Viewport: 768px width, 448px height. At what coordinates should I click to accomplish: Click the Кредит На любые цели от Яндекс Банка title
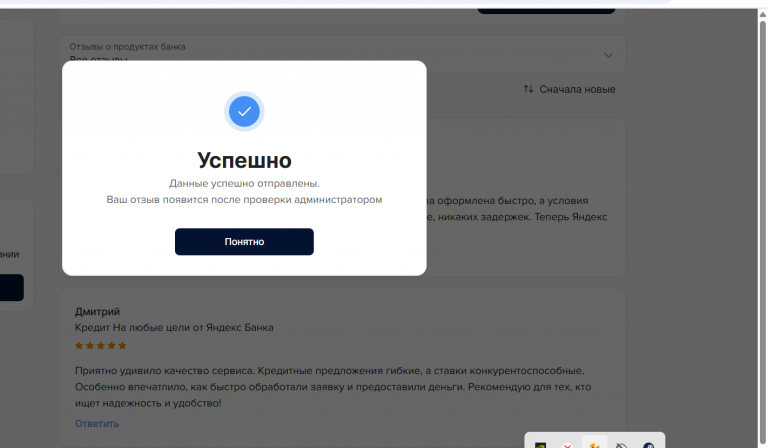point(174,328)
